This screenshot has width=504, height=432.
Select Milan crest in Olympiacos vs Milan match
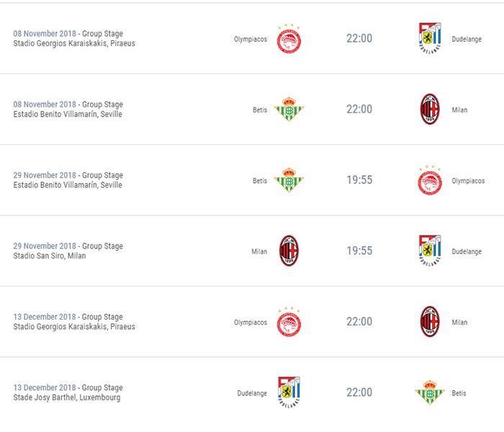click(x=430, y=322)
